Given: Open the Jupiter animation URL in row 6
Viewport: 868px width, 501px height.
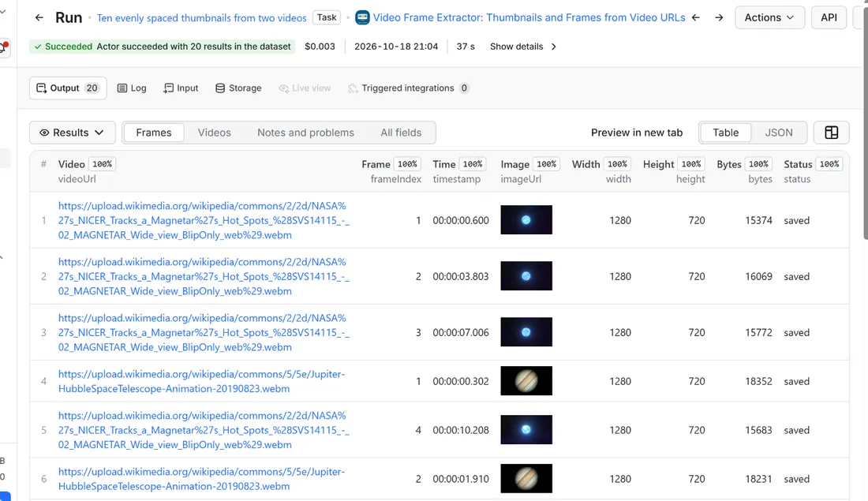Looking at the screenshot, I should pos(201,479).
